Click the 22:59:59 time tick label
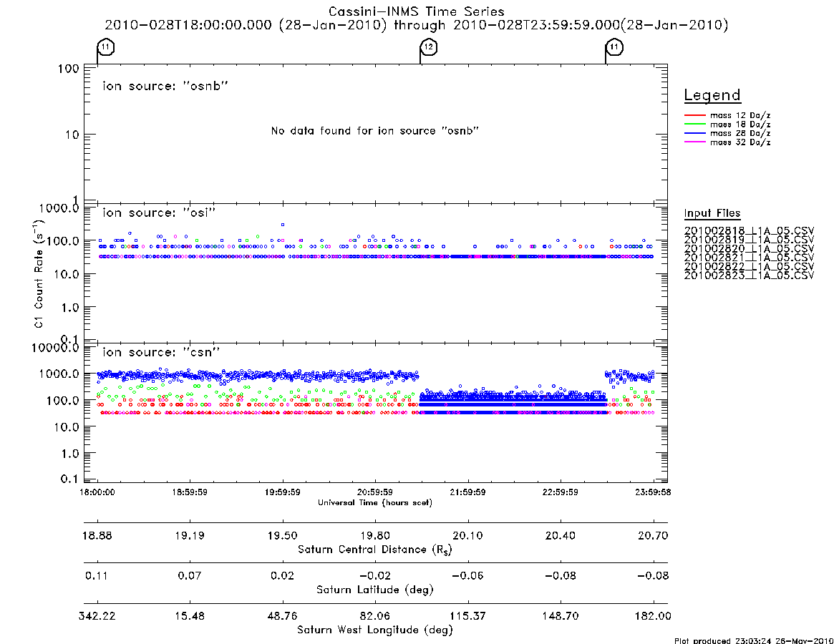The image size is (834, 644). (560, 492)
